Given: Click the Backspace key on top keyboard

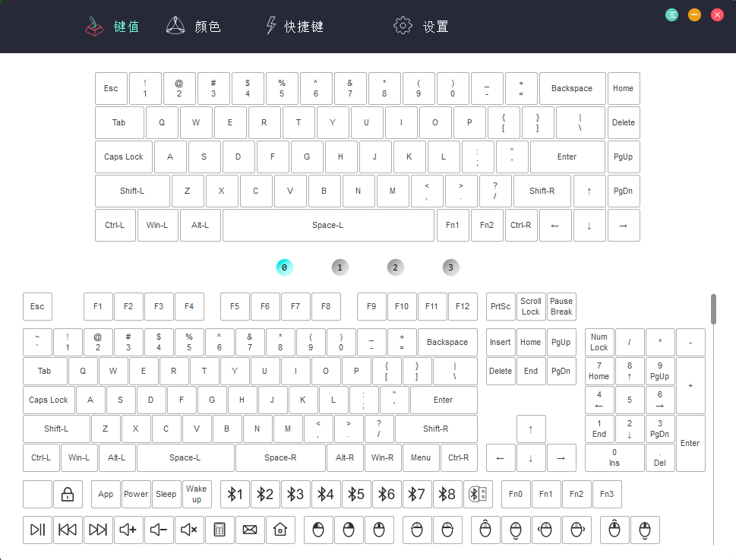Looking at the screenshot, I should coord(572,88).
